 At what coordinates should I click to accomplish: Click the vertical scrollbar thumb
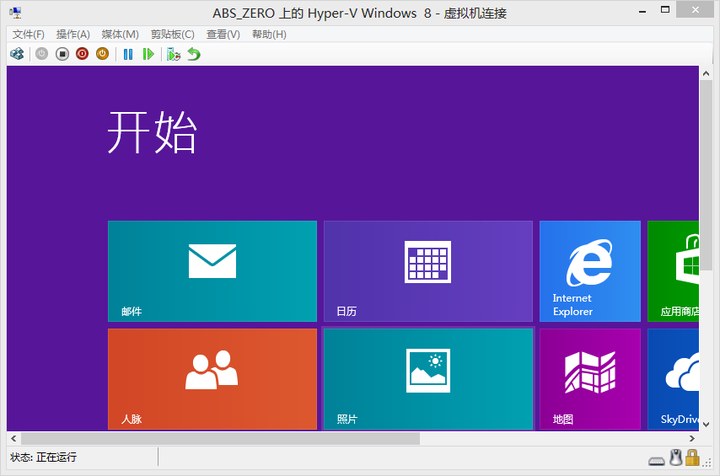[x=706, y=177]
